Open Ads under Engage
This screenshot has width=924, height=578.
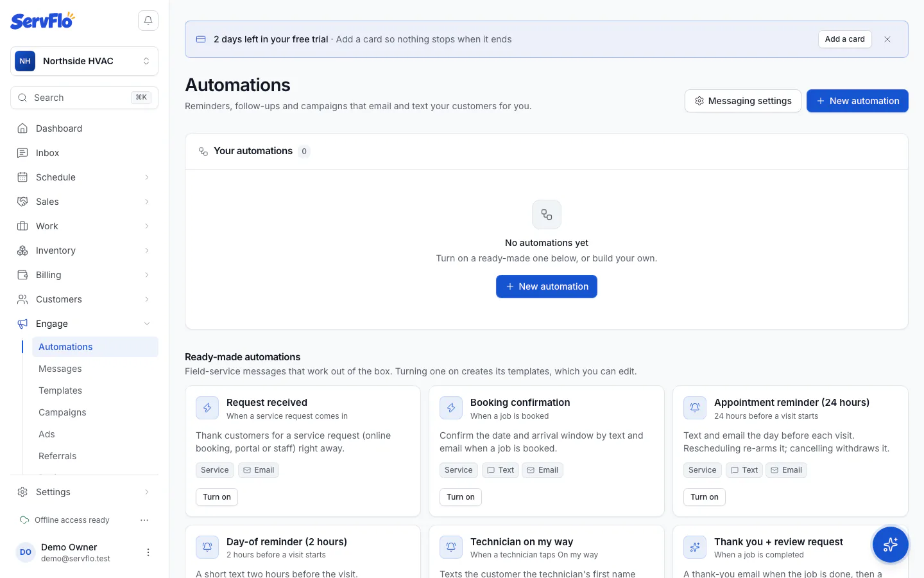pyautogui.click(x=95, y=434)
